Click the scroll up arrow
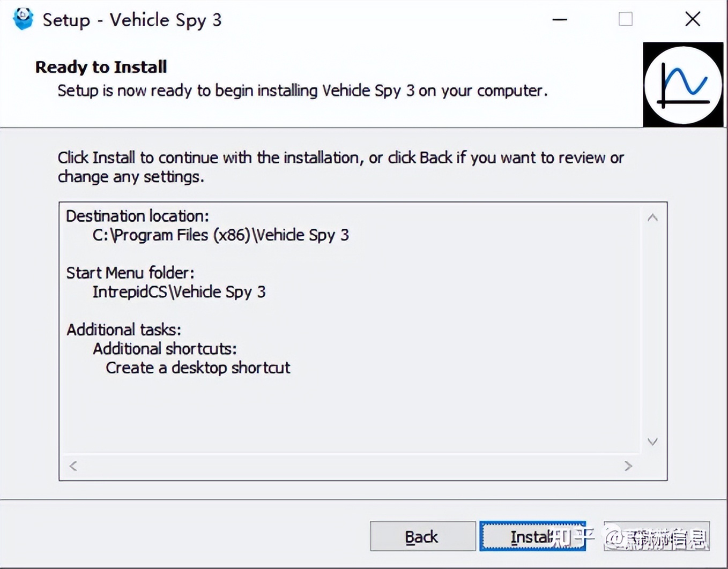728x569 pixels. [x=652, y=217]
